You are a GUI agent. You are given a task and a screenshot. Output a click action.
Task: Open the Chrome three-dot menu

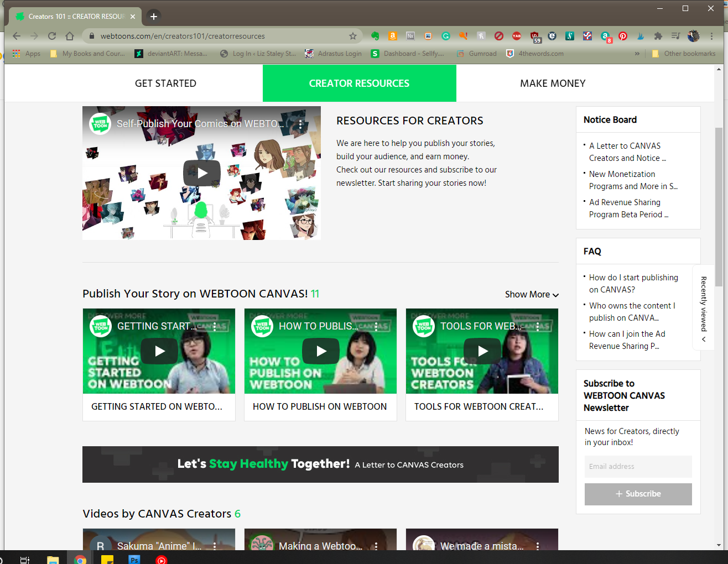[x=711, y=36]
